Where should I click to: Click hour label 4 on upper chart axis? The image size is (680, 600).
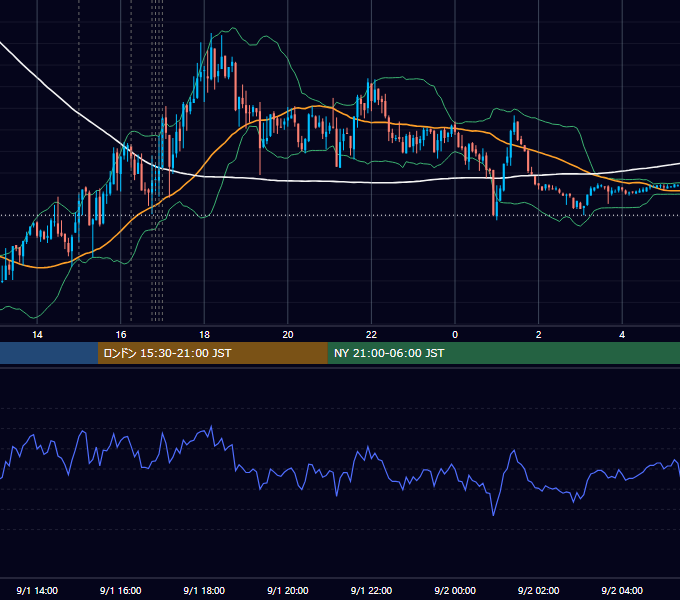tap(622, 335)
